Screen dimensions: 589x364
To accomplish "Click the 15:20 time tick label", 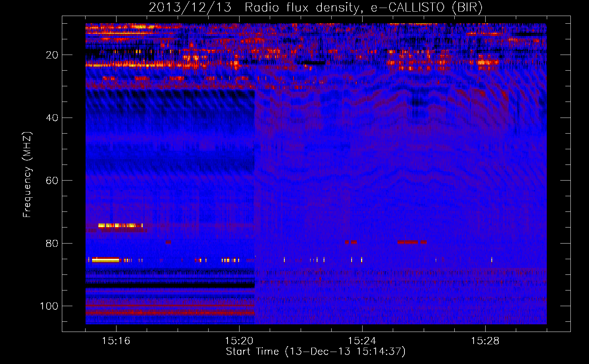I will point(239,341).
